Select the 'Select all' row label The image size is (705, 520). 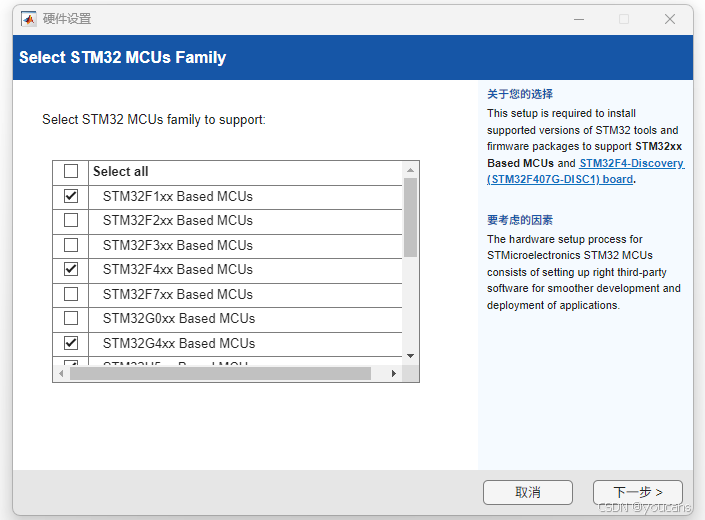(120, 171)
